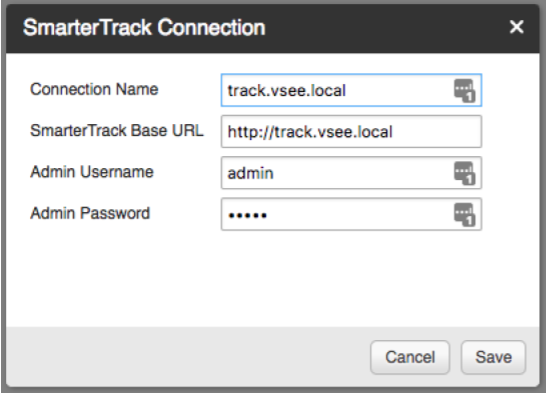Screen dimensions: 546x393
Task: Save the SmarterTrack connection settings
Action: coord(493,357)
